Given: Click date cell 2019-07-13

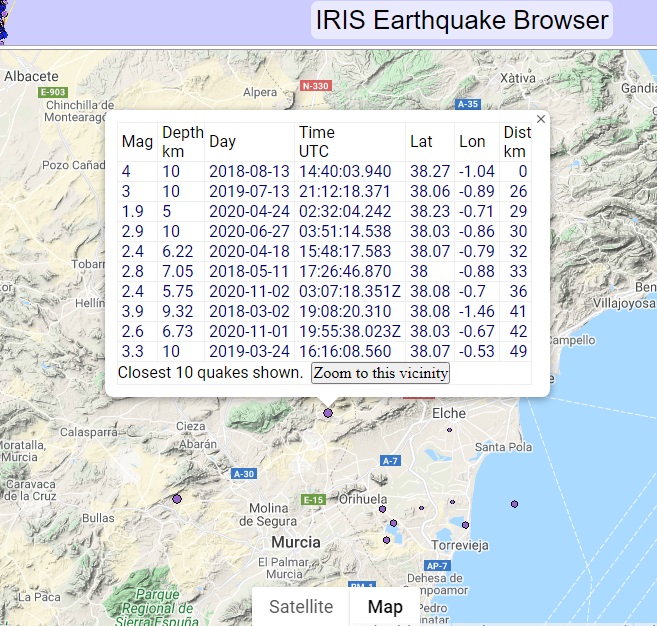Looking at the screenshot, I should [249, 191].
